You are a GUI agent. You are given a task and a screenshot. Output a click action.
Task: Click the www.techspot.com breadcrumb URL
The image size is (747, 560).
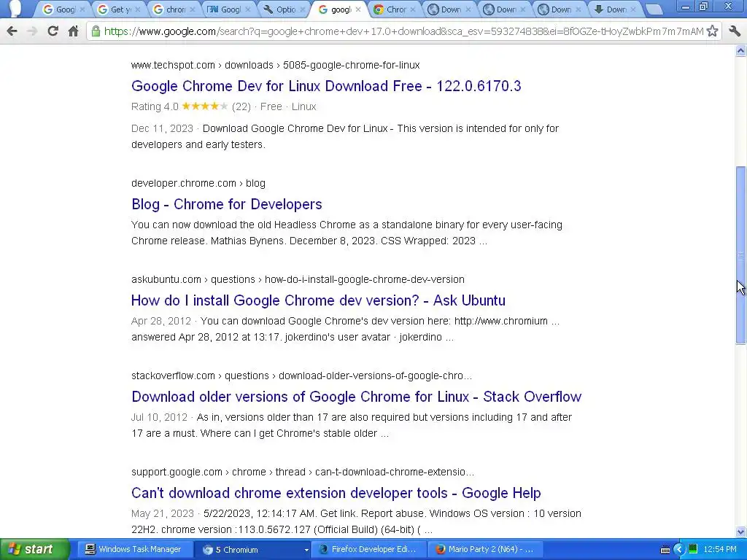275,65
